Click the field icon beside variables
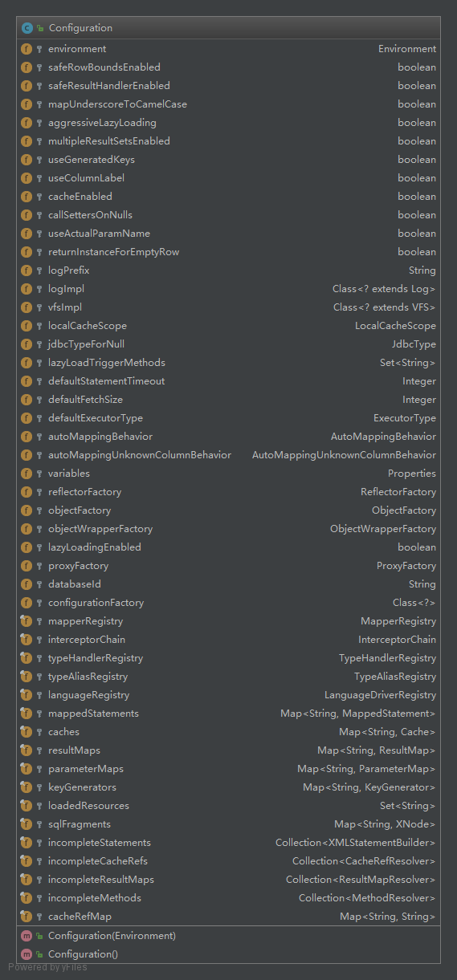The width and height of the screenshot is (457, 980). 27,474
